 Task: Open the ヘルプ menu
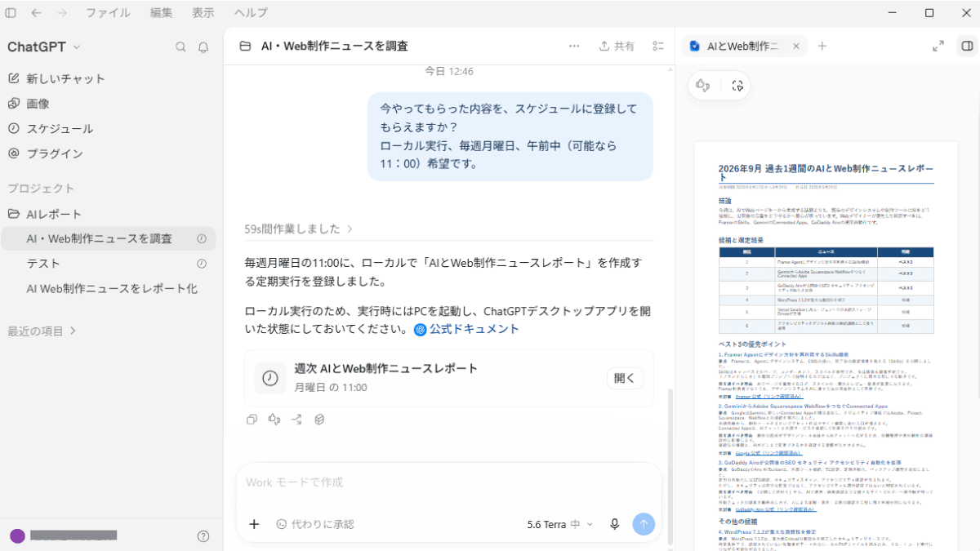(251, 13)
